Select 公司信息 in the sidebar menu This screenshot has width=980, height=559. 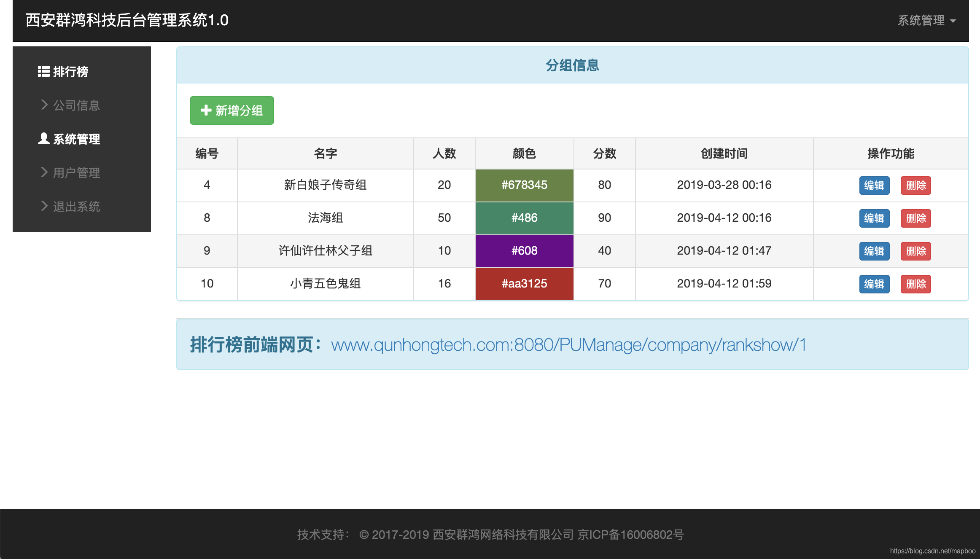click(76, 105)
